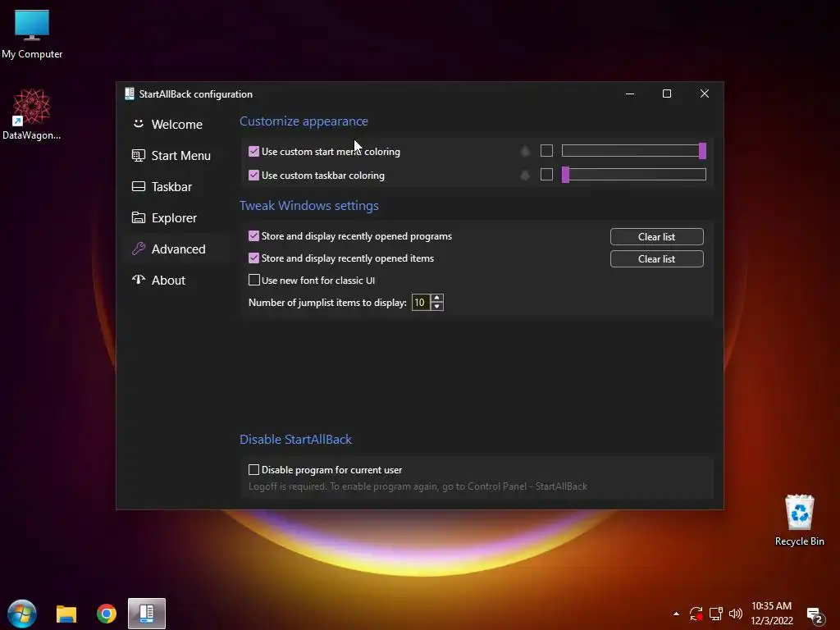
Task: Click the taskbar coloring droplet icon
Action: [526, 175]
